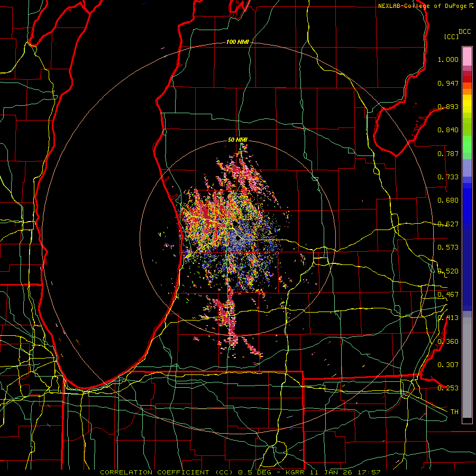Click the bright green color bar segment

[x=467, y=144]
